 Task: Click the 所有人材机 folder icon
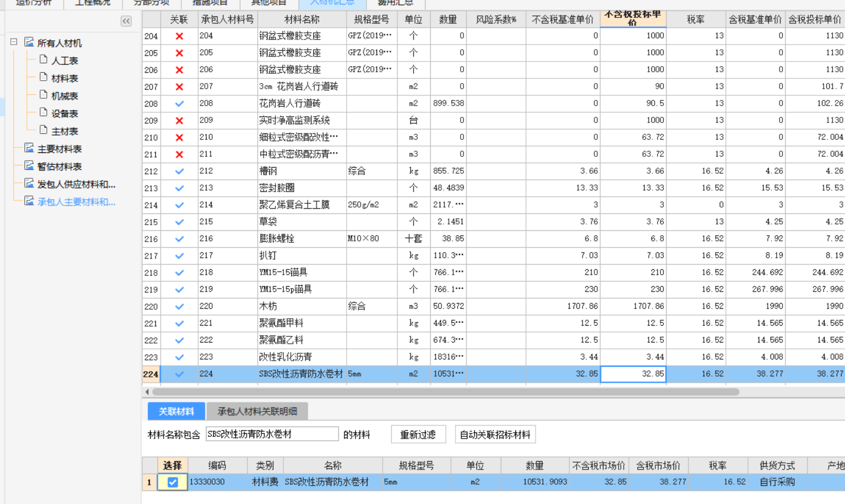29,42
